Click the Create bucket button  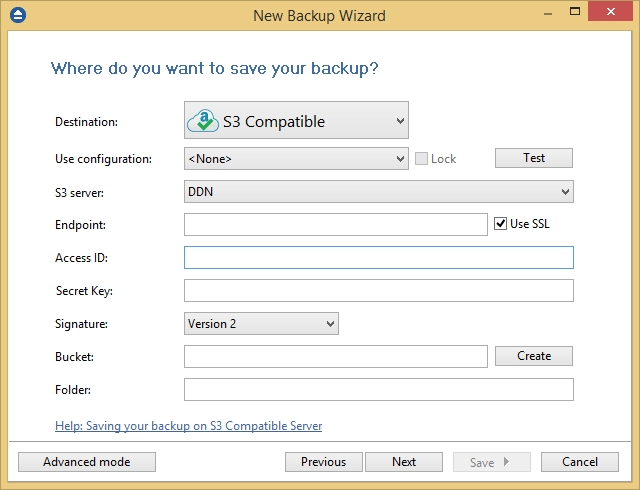[534, 356]
